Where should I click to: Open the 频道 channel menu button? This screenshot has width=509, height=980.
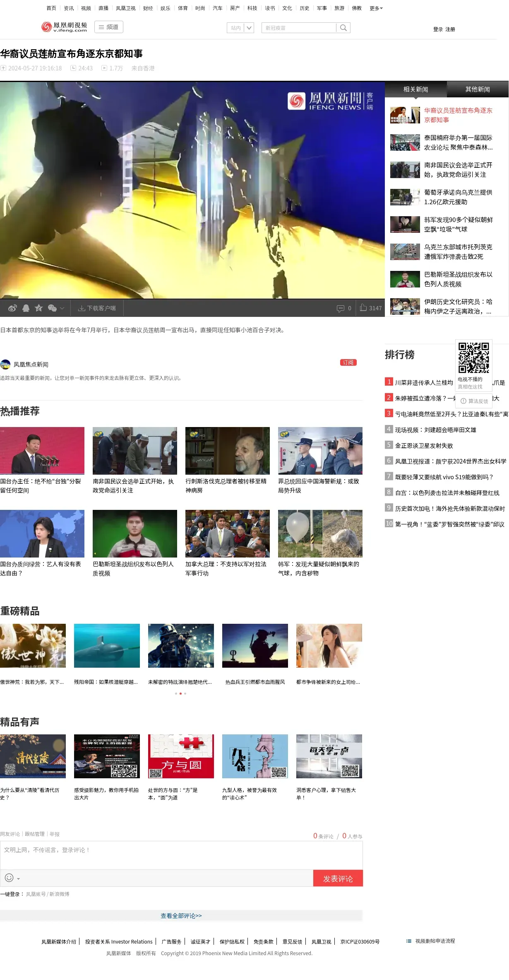(x=109, y=27)
